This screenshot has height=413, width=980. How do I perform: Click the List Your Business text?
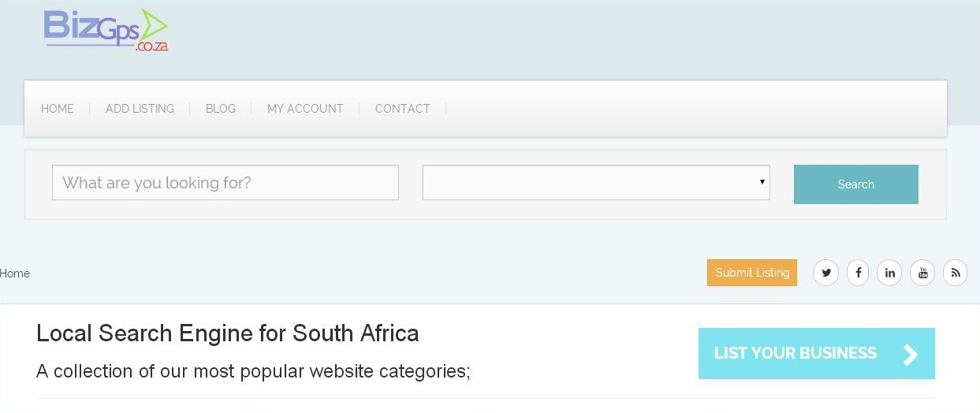(795, 353)
